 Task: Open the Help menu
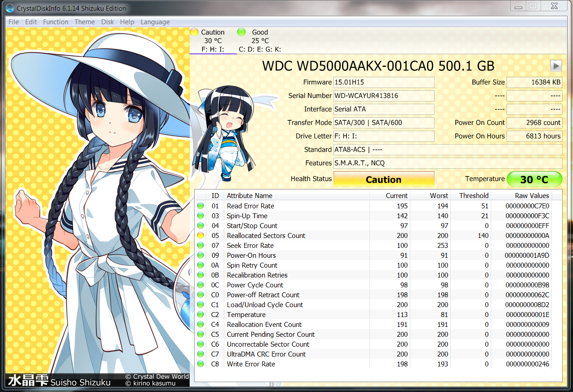click(x=127, y=22)
